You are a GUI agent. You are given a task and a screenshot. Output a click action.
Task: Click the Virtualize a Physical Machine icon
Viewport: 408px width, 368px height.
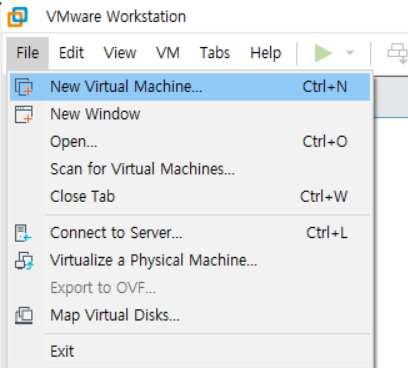point(24,260)
